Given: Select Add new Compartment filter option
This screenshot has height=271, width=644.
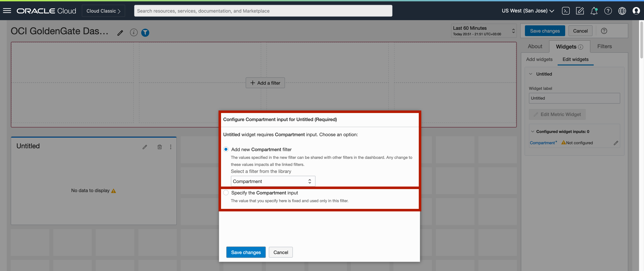Looking at the screenshot, I should [226, 149].
